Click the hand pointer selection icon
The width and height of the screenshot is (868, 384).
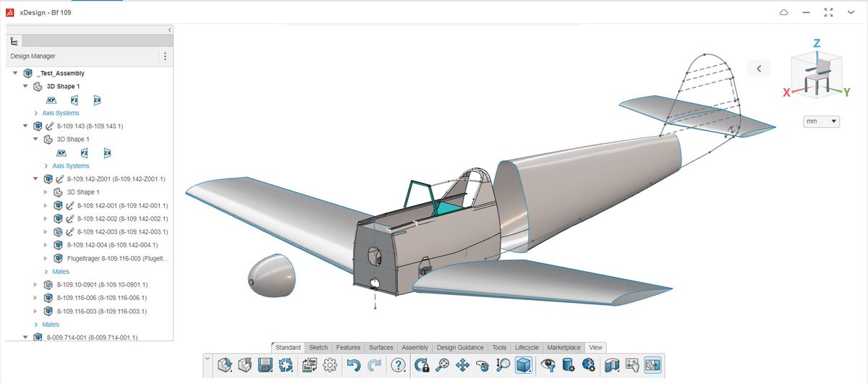[x=632, y=365]
